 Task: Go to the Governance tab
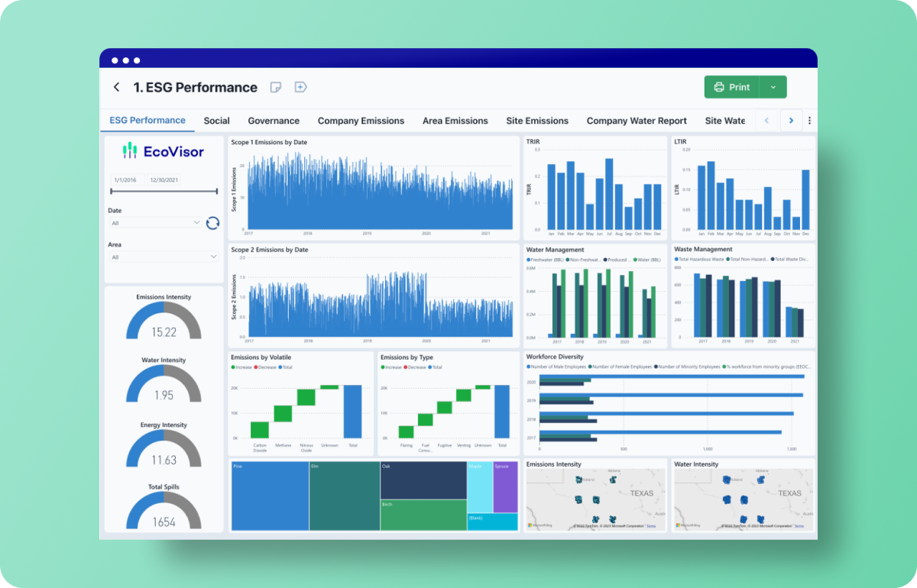[x=274, y=121]
